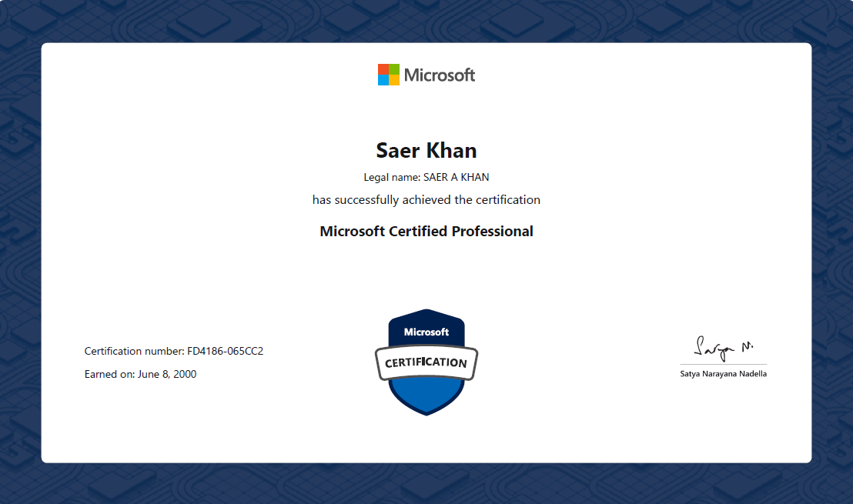Select the Microsoft Certification shield badge
The image size is (853, 504).
(x=426, y=362)
